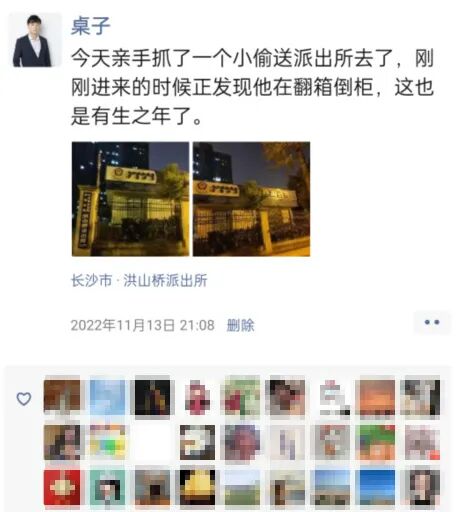
Task: Open the poster's suit profile avatar
Action: point(35,40)
